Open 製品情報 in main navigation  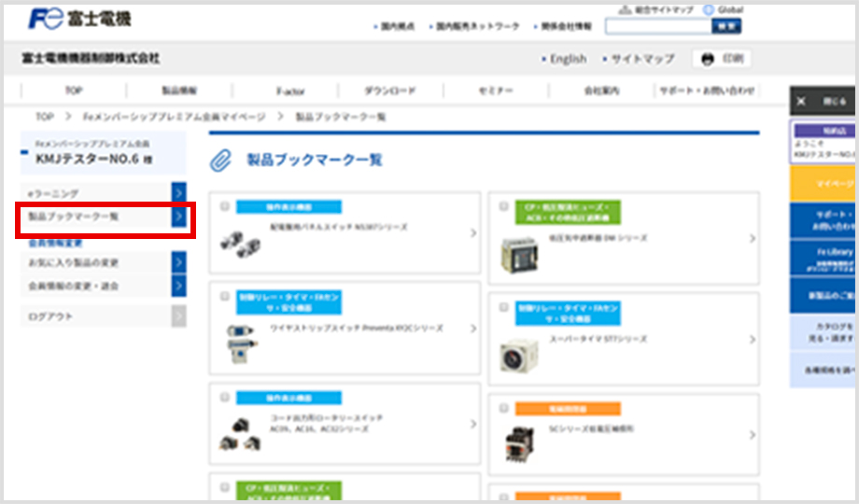(179, 91)
